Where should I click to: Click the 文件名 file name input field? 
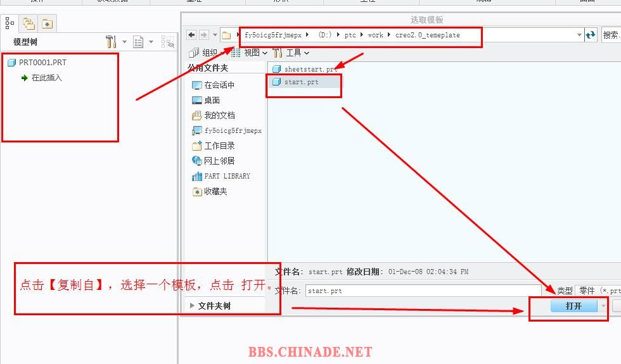(x=423, y=291)
